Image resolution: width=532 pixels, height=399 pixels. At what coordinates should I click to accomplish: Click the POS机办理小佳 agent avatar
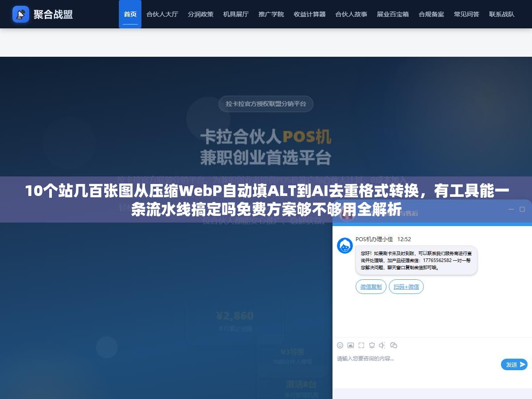(x=345, y=246)
